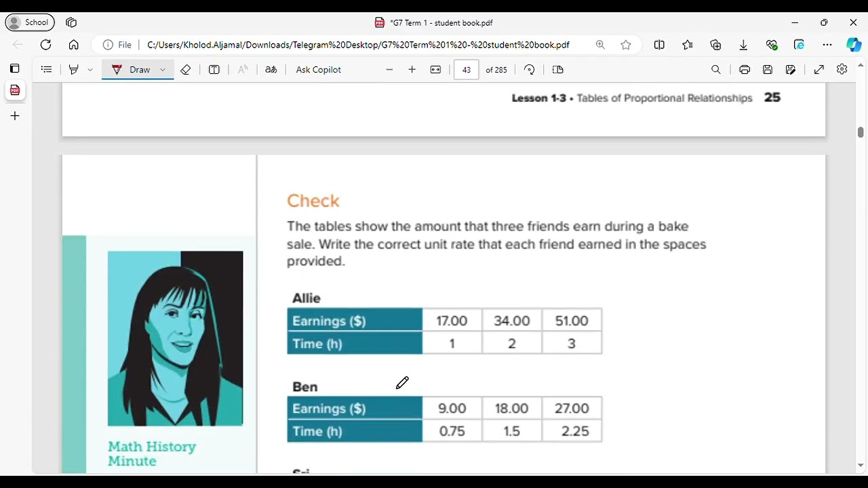Collapse the PDF toolbar up arrow

(861, 65)
